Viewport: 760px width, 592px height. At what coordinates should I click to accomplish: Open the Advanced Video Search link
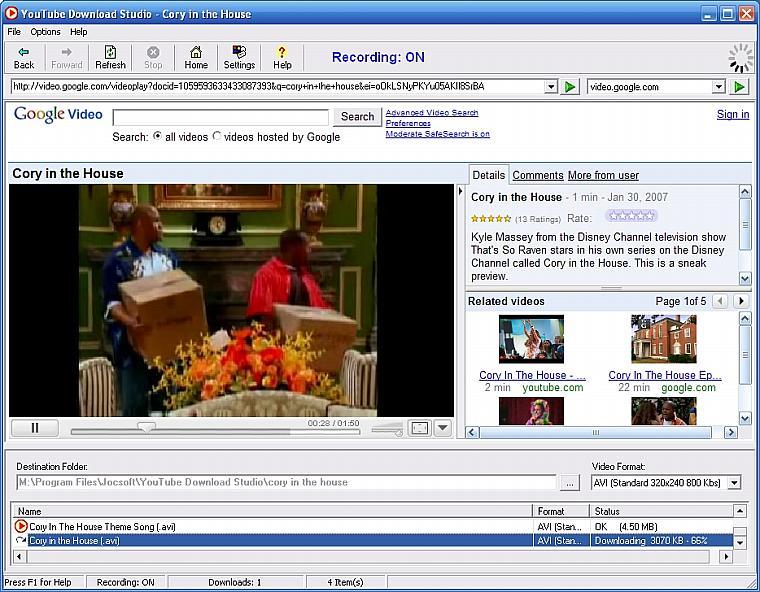point(432,113)
